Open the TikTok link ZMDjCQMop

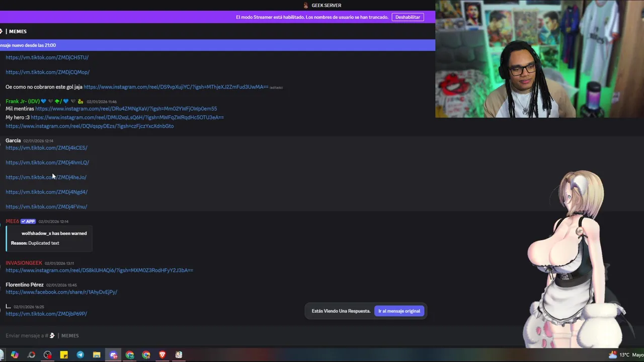click(x=47, y=72)
